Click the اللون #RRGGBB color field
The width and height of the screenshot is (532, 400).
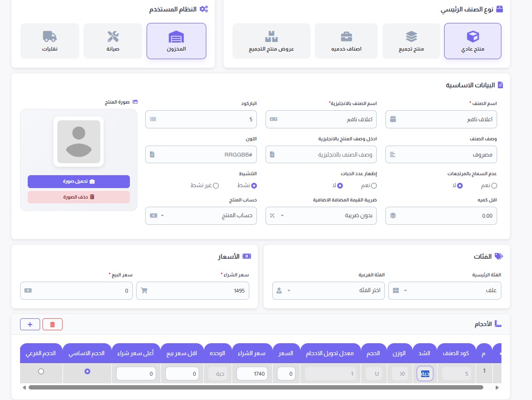click(x=201, y=155)
